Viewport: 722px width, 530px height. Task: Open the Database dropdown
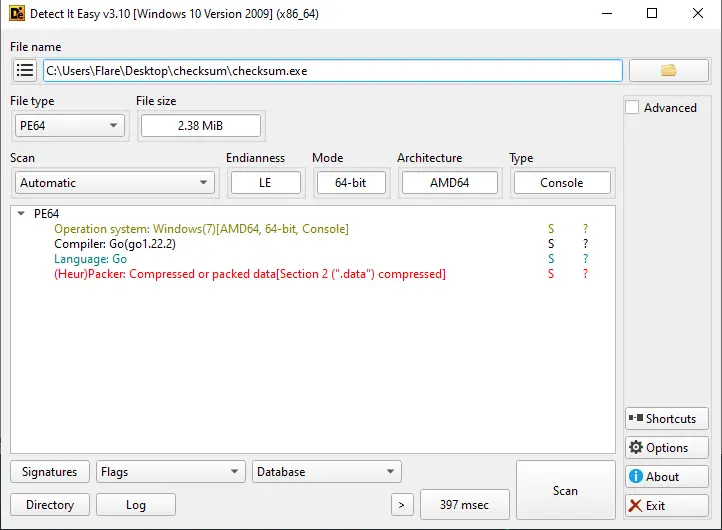pyautogui.click(x=327, y=472)
